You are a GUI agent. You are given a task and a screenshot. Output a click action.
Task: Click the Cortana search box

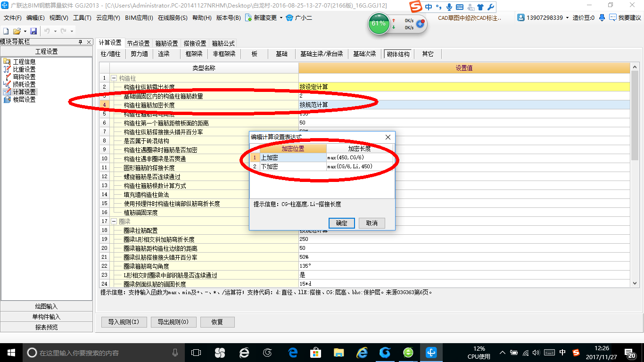tap(103, 352)
